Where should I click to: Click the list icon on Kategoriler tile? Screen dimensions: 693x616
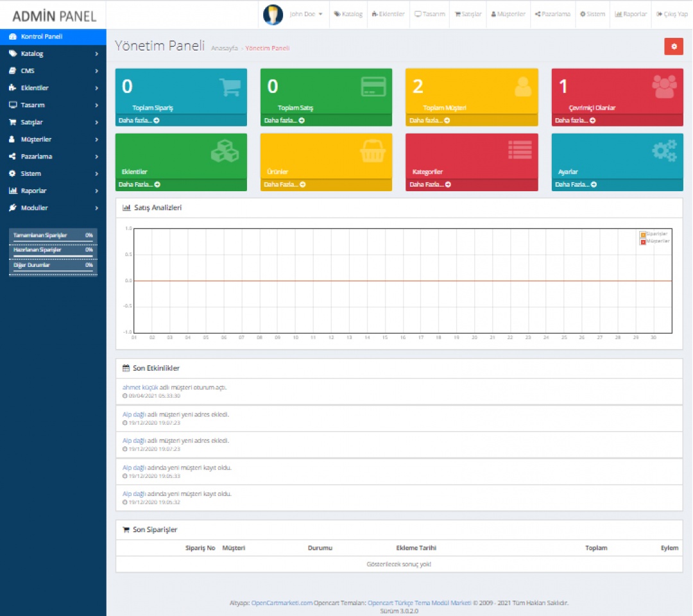tap(519, 150)
